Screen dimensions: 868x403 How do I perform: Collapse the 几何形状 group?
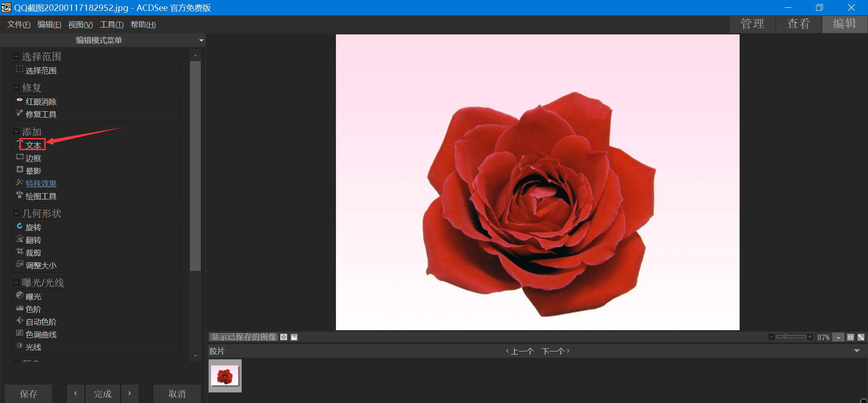[x=16, y=213]
